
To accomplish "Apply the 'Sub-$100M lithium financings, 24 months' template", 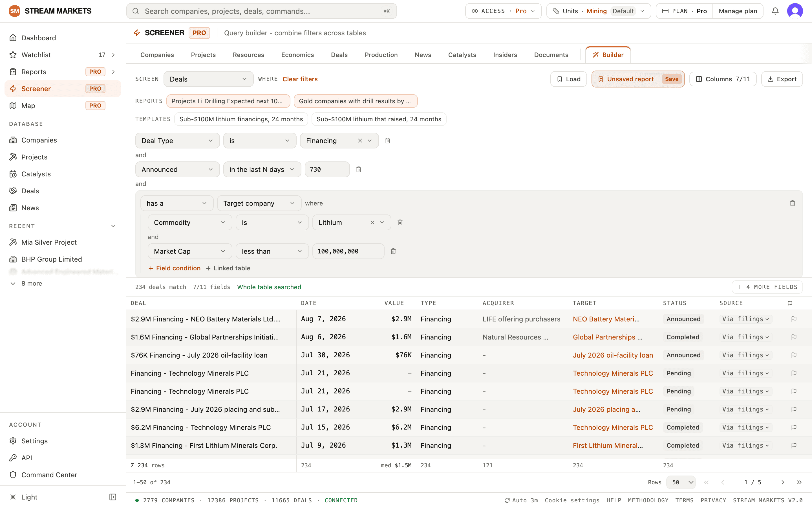I will coord(241,119).
